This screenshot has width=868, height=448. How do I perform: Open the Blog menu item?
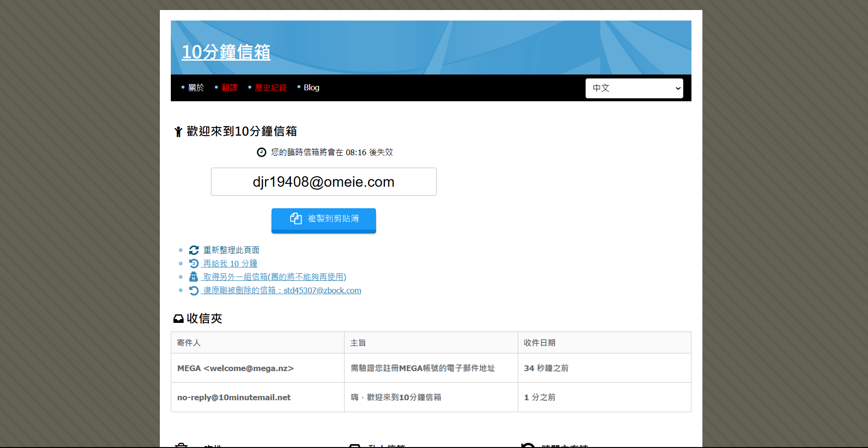[x=311, y=88]
